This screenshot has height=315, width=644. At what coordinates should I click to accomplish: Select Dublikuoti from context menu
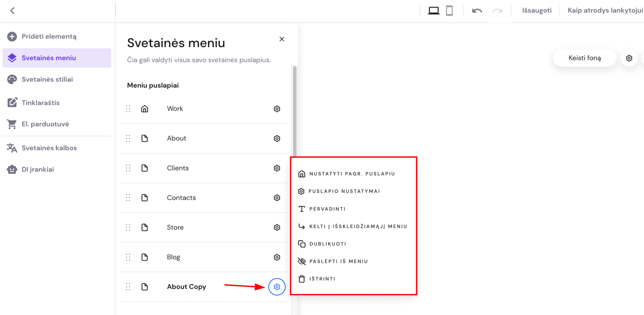[328, 244]
